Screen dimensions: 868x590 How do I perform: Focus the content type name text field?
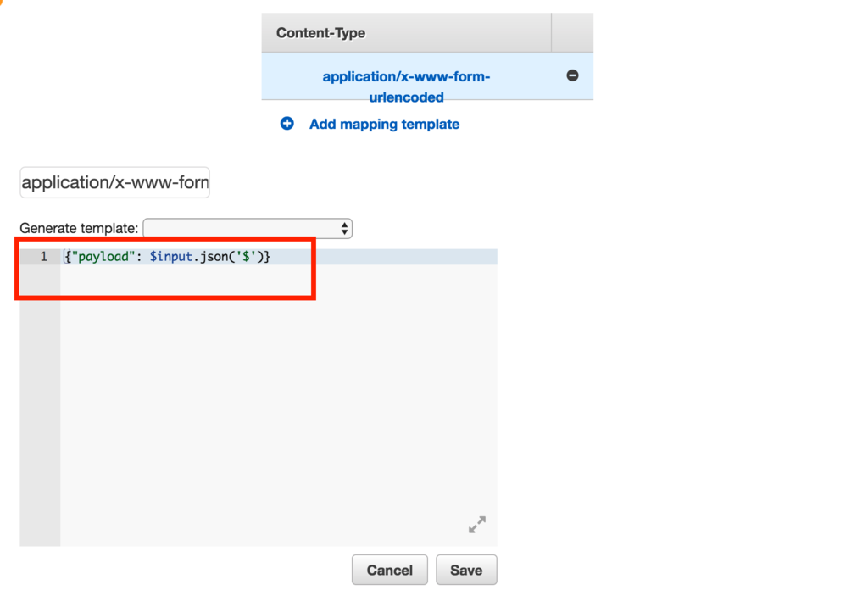(114, 182)
